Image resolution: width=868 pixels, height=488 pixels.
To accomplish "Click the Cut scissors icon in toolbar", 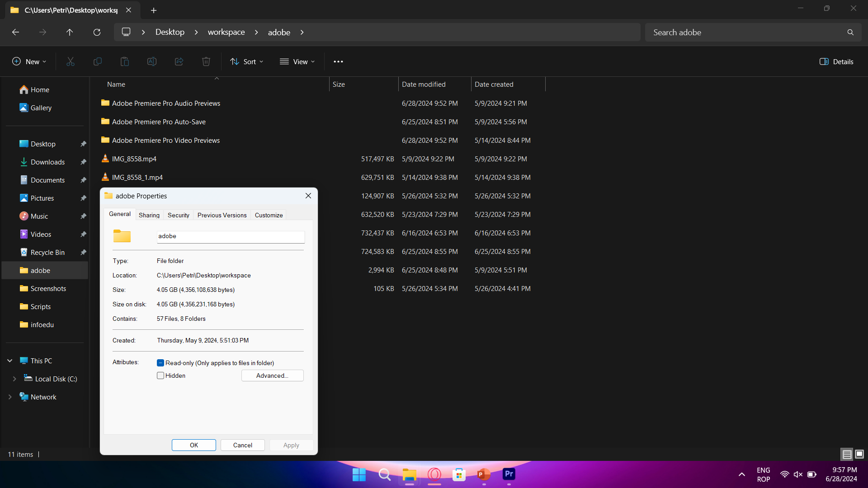I will 71,61.
